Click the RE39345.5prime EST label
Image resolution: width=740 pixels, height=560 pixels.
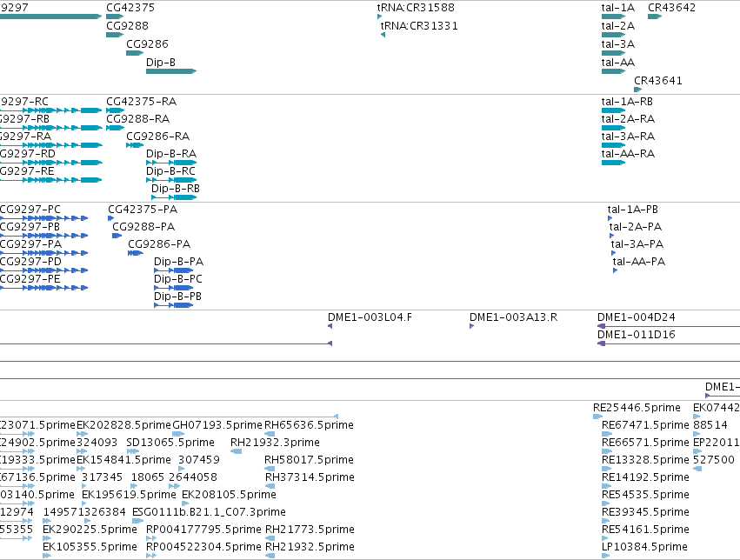(x=645, y=512)
